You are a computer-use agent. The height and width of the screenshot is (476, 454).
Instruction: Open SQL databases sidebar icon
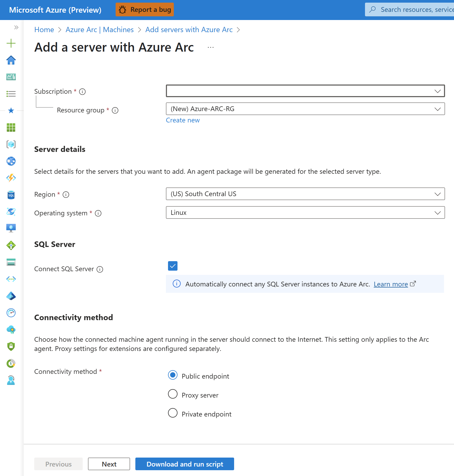pyautogui.click(x=11, y=195)
